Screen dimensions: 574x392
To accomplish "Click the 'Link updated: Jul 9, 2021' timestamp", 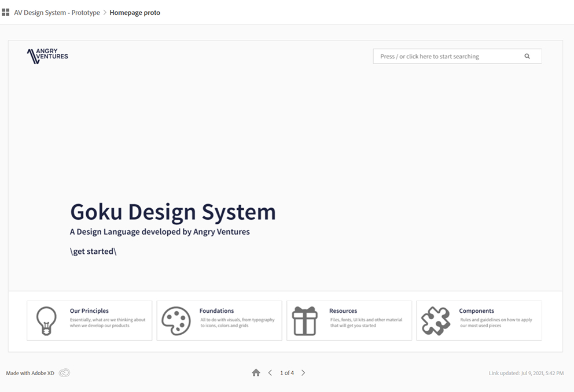I will point(526,373).
